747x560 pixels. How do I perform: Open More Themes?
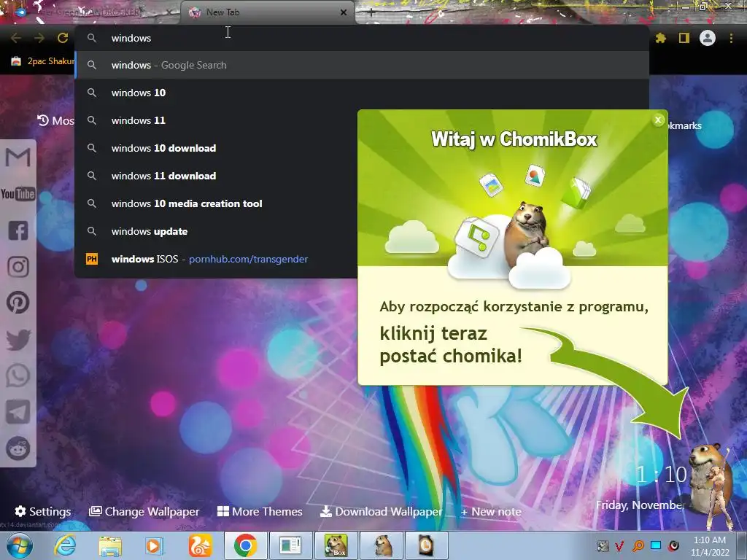click(260, 511)
